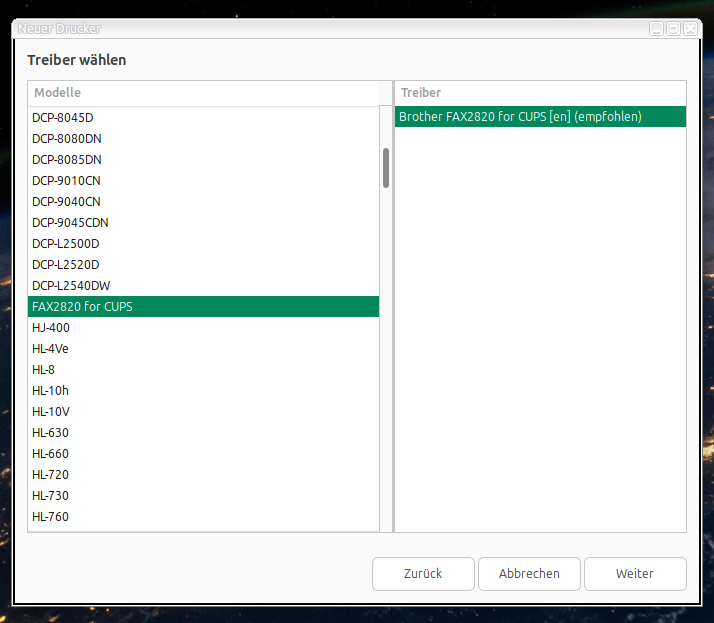Screen dimensions: 714x623
Task: Select model DCP-L2540DW
Action: click(203, 286)
